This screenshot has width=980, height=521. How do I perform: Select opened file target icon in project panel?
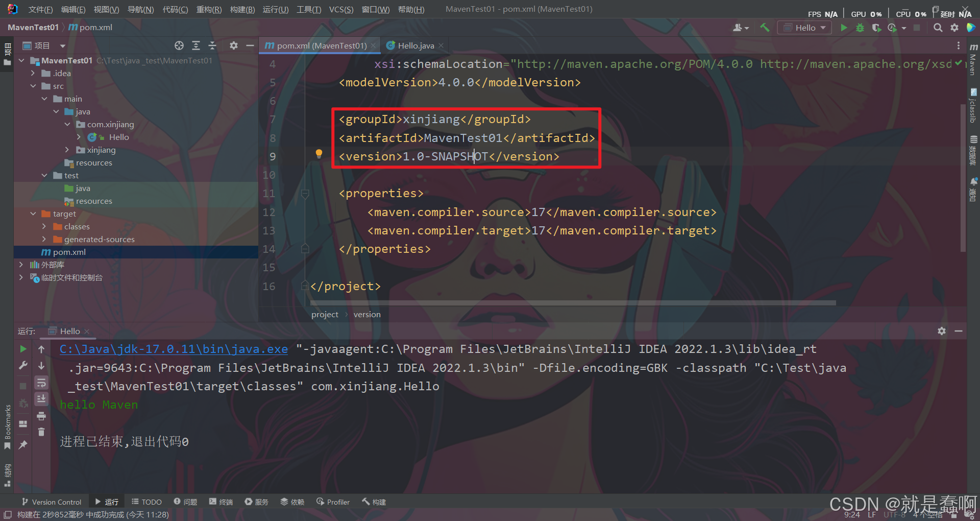[x=179, y=45]
